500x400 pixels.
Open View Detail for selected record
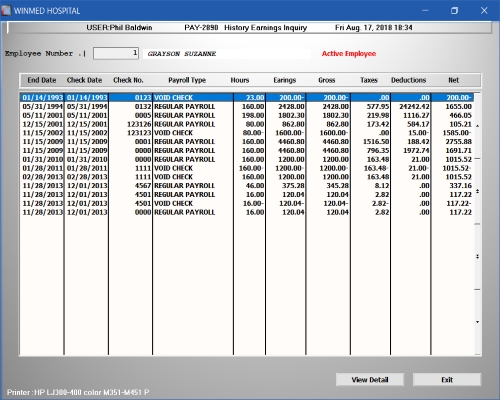point(370,380)
